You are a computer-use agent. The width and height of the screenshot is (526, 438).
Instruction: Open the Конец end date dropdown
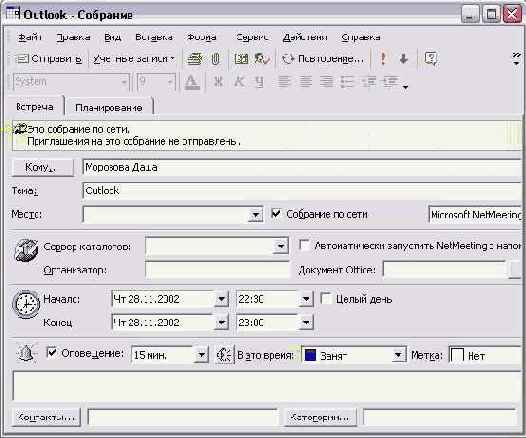(x=222, y=323)
